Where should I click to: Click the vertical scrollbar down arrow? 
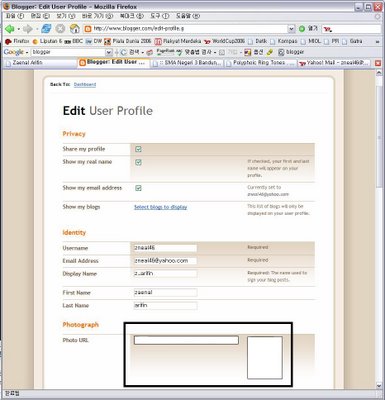pos(379,385)
